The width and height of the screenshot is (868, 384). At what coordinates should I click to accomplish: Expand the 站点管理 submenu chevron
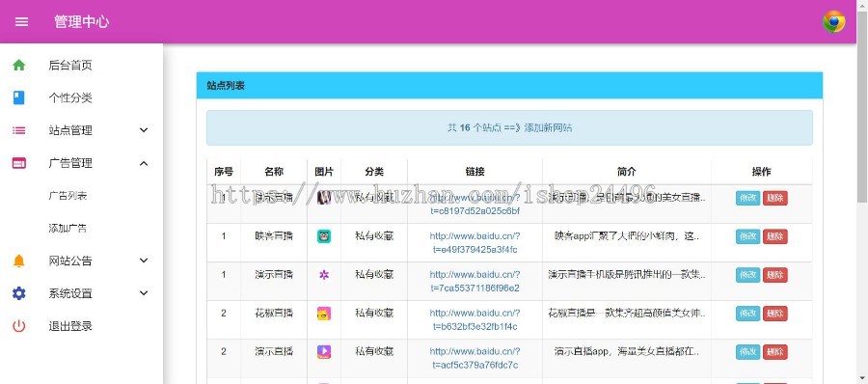(144, 130)
